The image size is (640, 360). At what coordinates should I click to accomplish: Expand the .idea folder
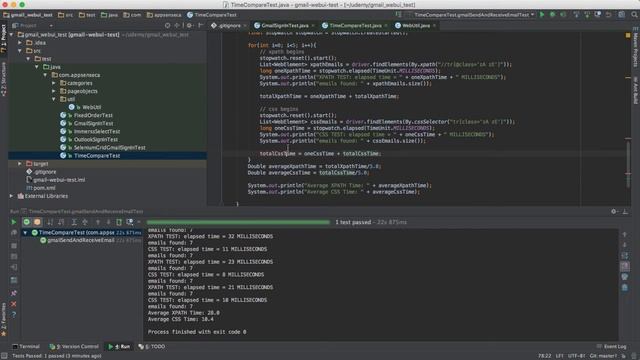pyautogui.click(x=20, y=42)
